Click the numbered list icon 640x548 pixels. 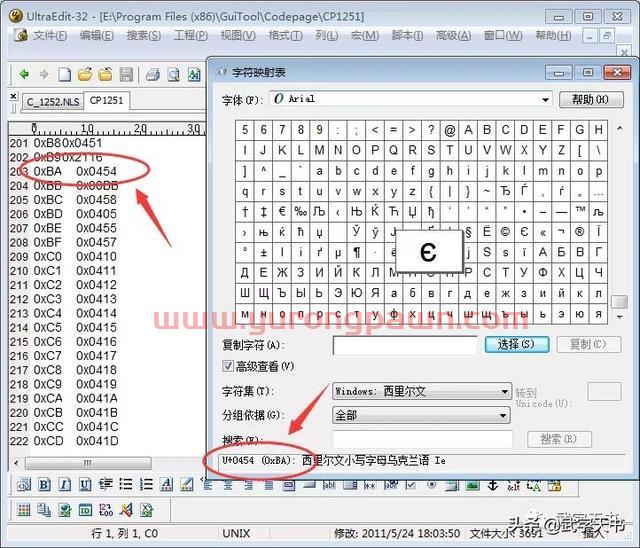point(146,484)
